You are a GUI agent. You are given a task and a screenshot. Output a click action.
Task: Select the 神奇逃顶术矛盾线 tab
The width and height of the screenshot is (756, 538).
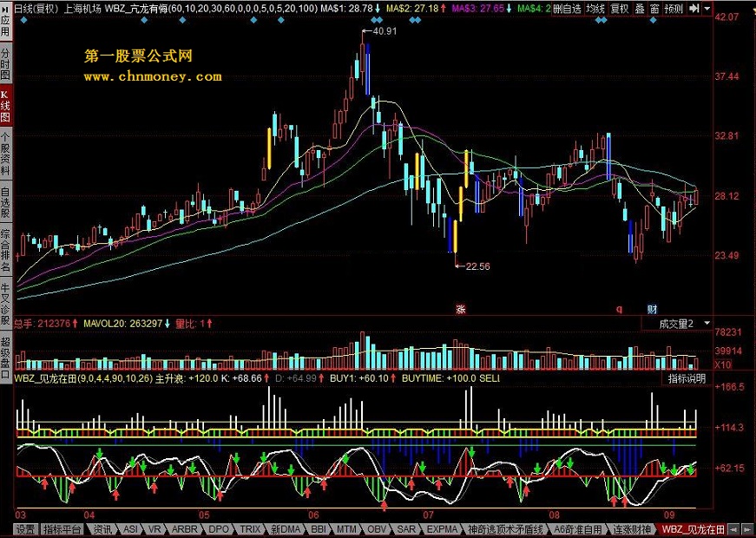505,529
